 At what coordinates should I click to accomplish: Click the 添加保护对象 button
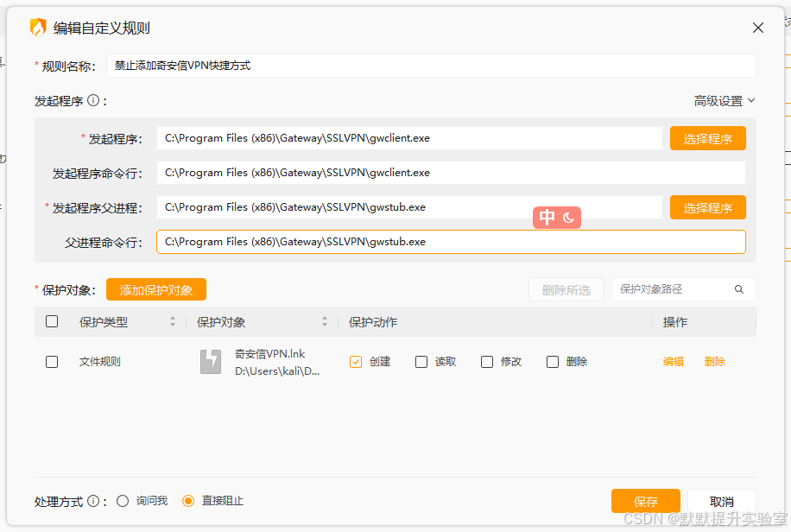click(x=156, y=289)
